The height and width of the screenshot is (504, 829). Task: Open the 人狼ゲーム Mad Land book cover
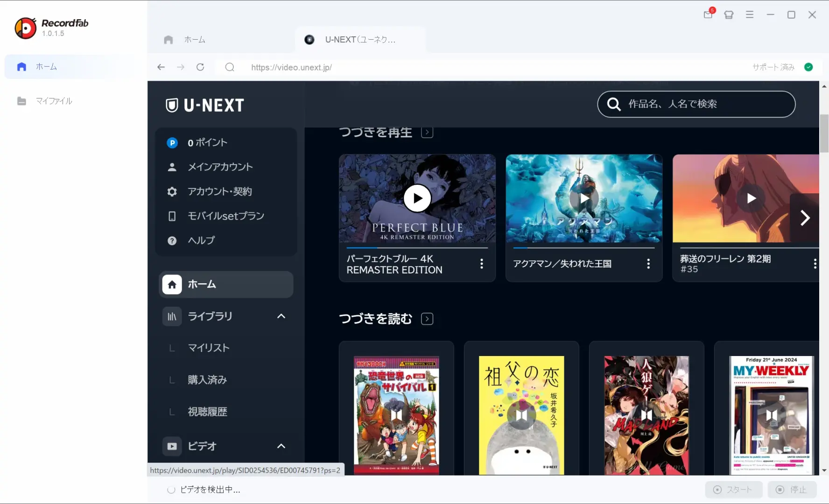(646, 415)
